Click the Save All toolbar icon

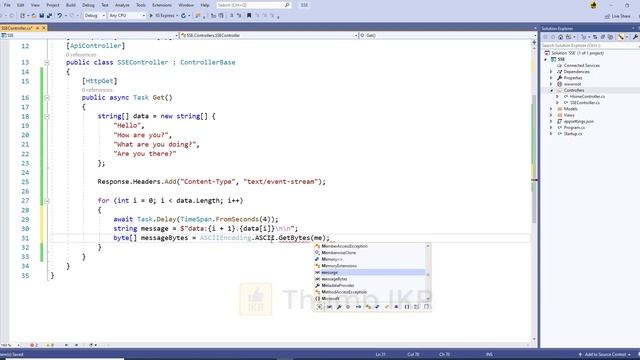[x=49, y=16]
